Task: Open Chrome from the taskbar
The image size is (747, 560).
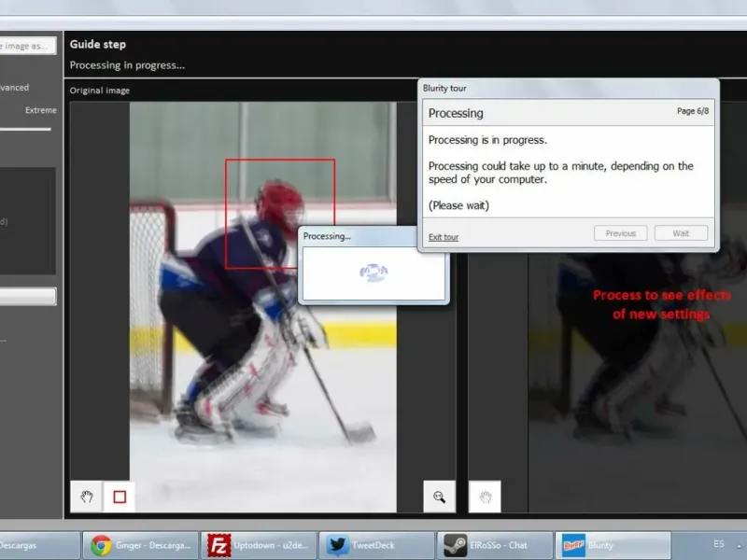Action: [141, 545]
